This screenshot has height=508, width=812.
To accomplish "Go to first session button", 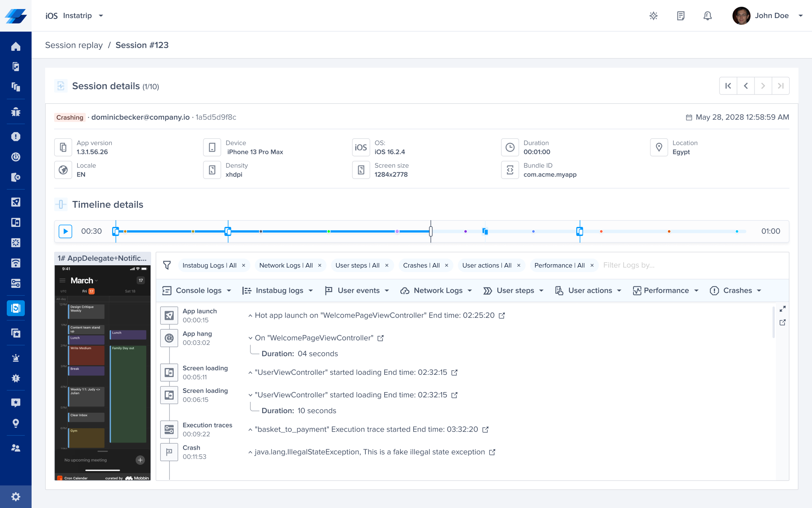I will click(x=728, y=86).
